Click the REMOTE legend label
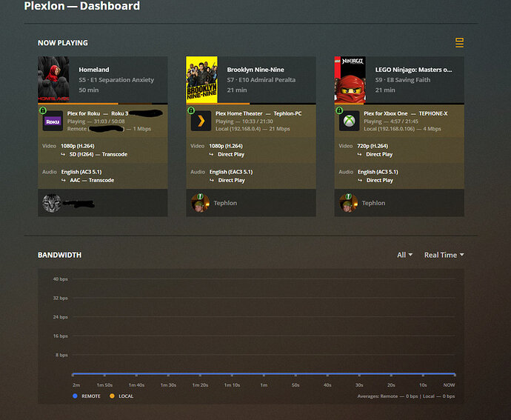511x420 pixels. (91, 396)
